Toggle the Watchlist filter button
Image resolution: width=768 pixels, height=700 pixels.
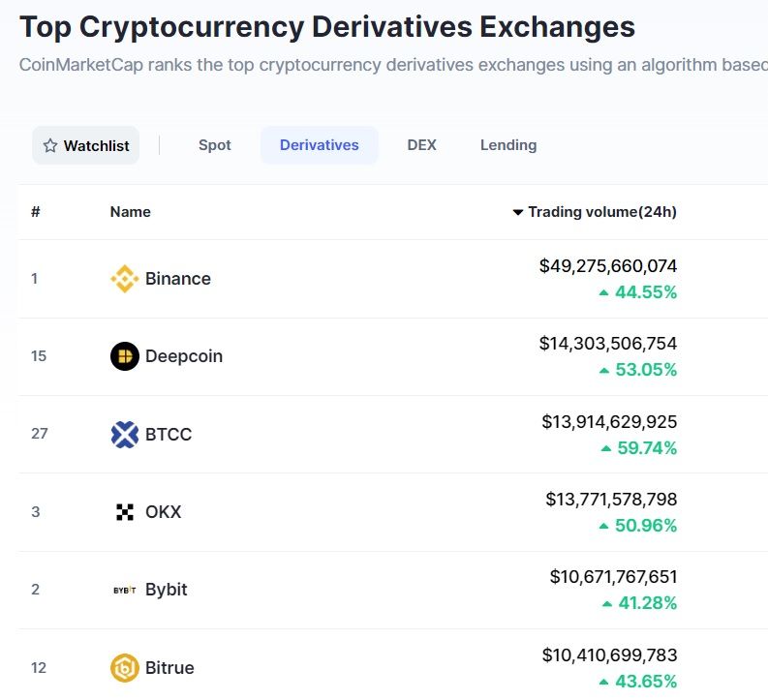coord(85,146)
